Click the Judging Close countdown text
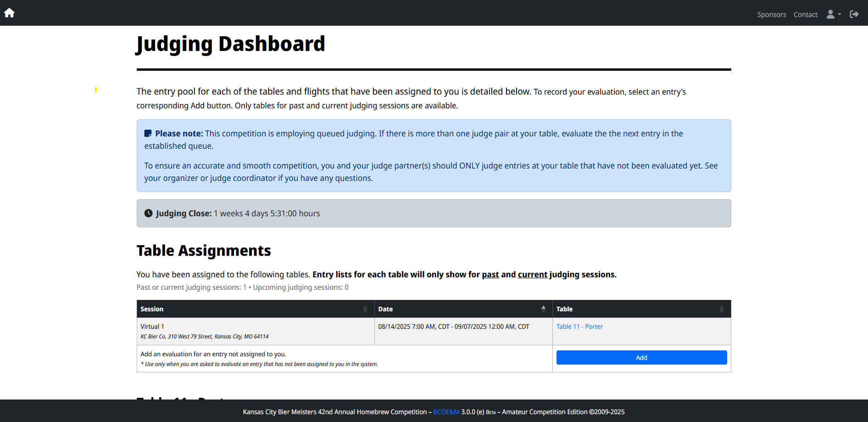Image resolution: width=868 pixels, height=422 pixels. (x=267, y=214)
